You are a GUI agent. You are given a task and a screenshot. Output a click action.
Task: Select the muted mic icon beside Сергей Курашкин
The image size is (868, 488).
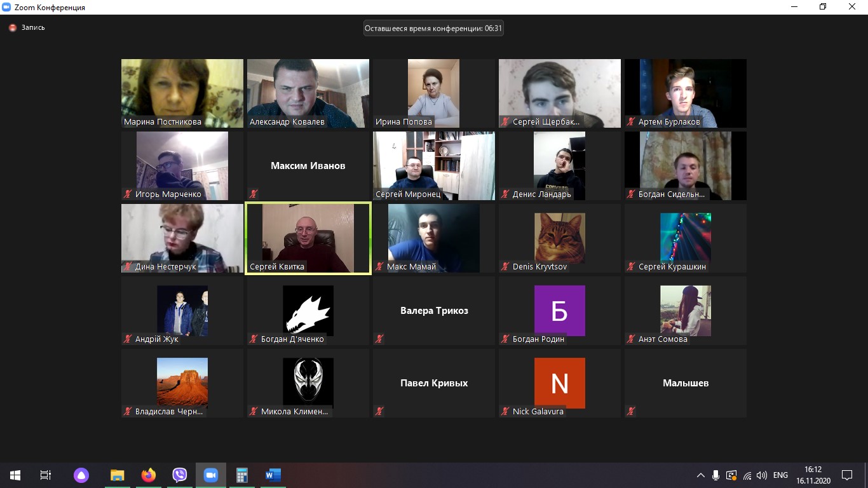tap(632, 267)
